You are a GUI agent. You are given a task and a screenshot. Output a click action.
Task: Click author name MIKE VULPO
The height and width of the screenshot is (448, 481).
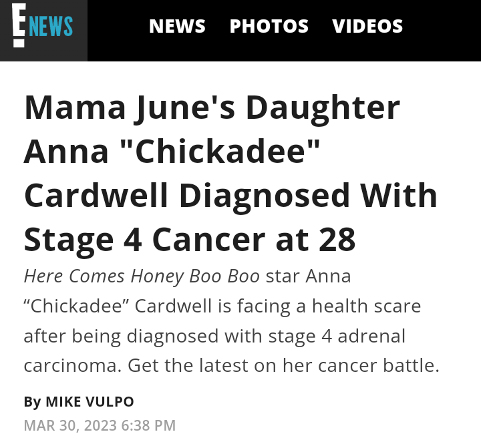(x=90, y=402)
